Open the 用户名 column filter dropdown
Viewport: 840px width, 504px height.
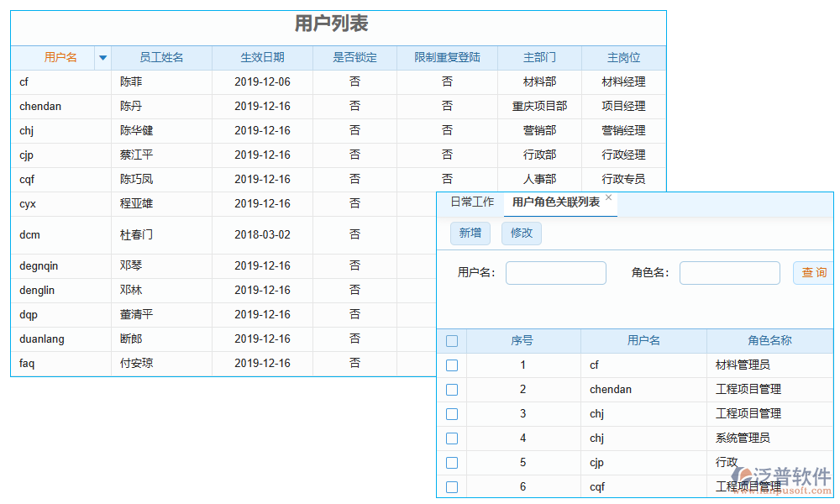click(x=102, y=57)
